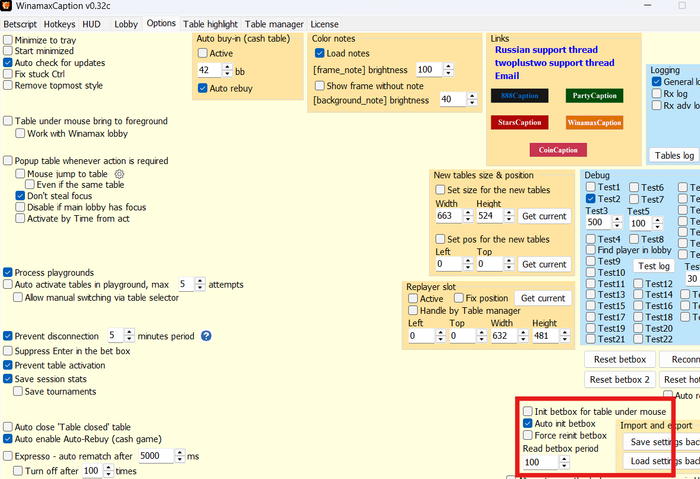700x479 pixels.
Task: Enable Force reinit betbox checkbox
Action: click(x=528, y=435)
